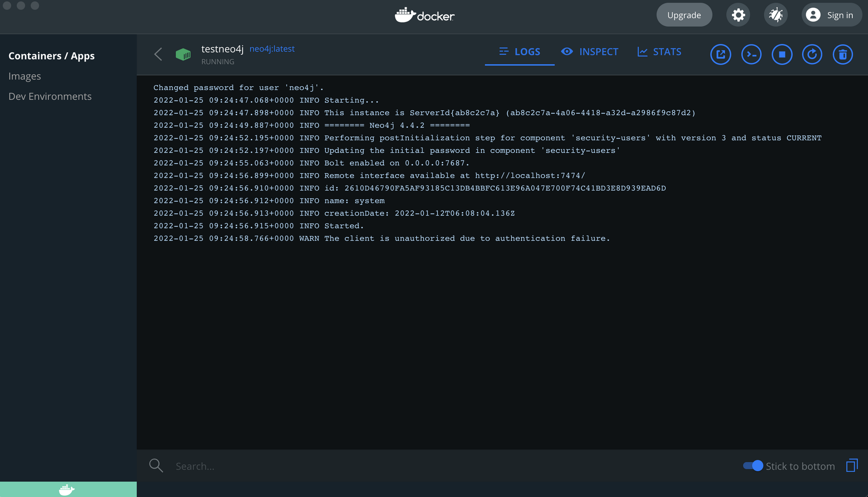Open the troubleshoot bug icon
This screenshot has height=497, width=868.
click(x=776, y=15)
